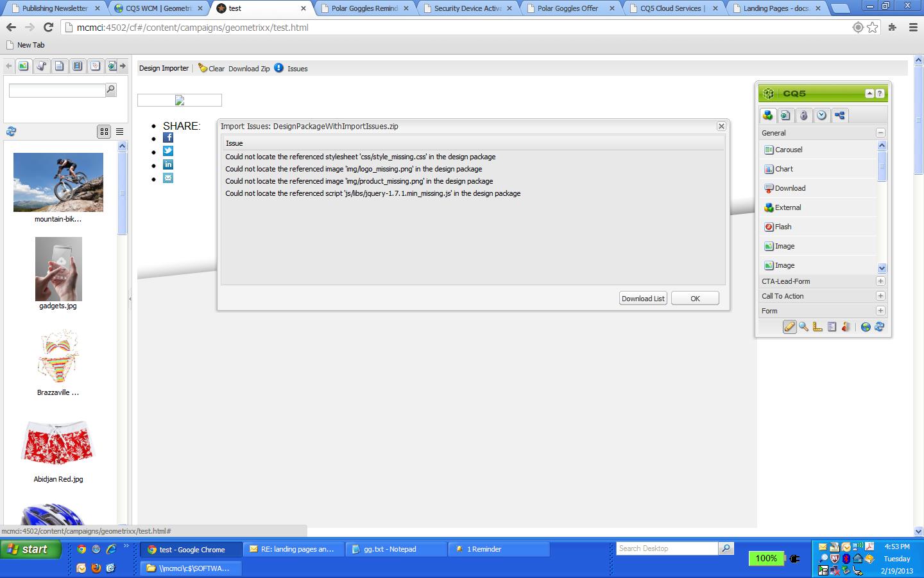Click the Twitter share icon
The height and width of the screenshot is (578, 924).
point(168,151)
